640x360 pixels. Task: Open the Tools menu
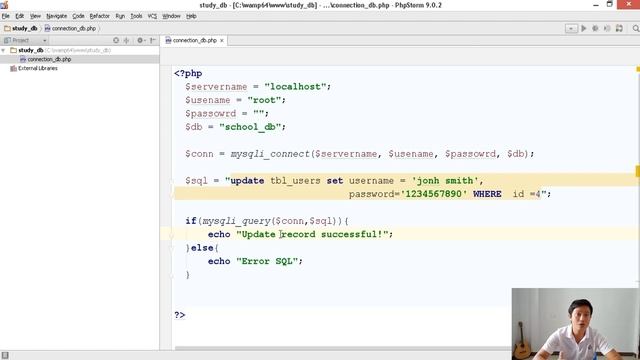pos(136,16)
